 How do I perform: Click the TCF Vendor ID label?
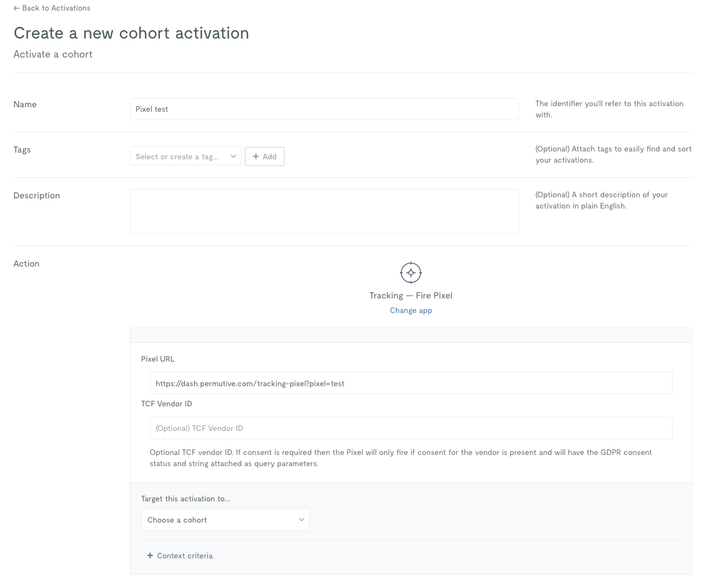click(x=167, y=404)
